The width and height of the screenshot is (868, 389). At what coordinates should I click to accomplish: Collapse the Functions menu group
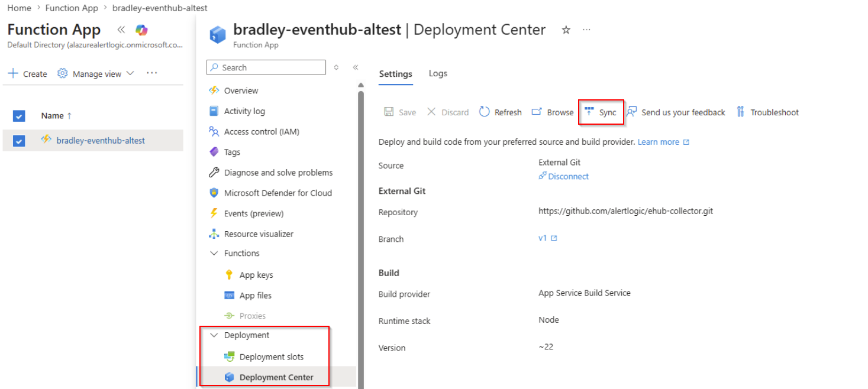tap(214, 253)
